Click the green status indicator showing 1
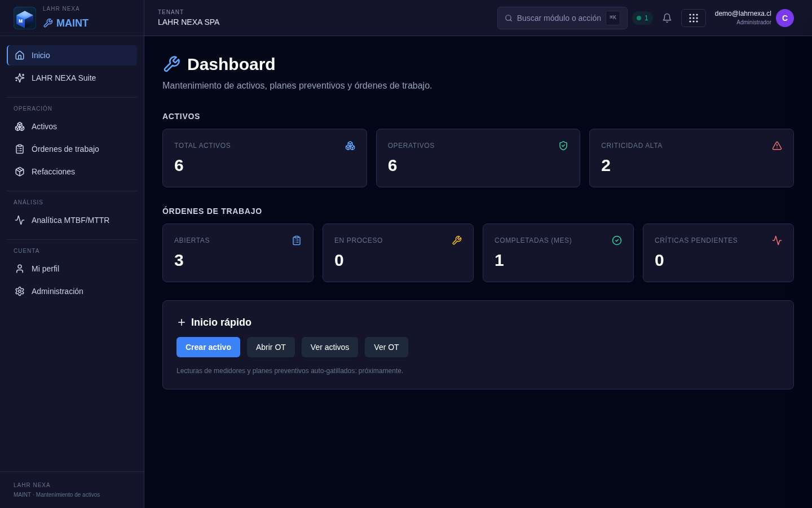The image size is (812, 508). click(642, 18)
